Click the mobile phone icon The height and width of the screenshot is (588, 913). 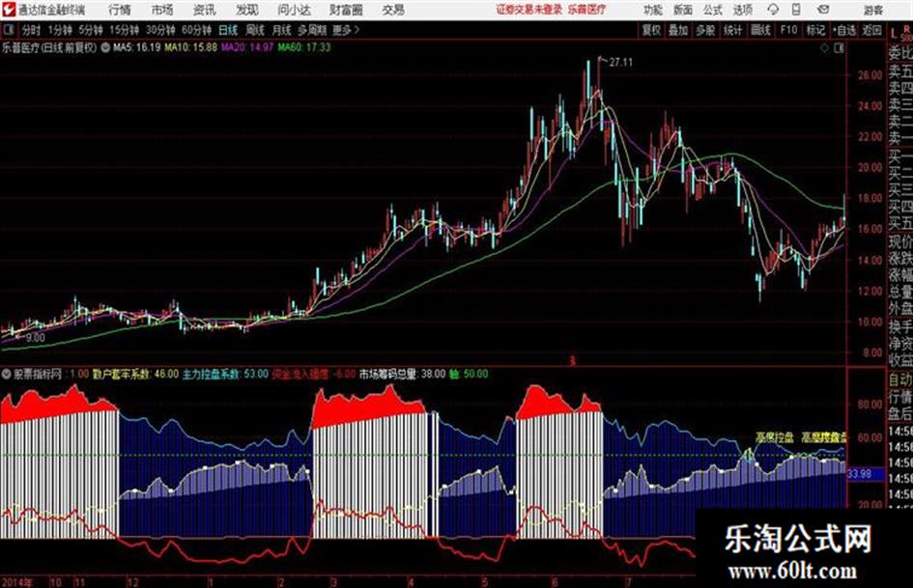(796, 10)
